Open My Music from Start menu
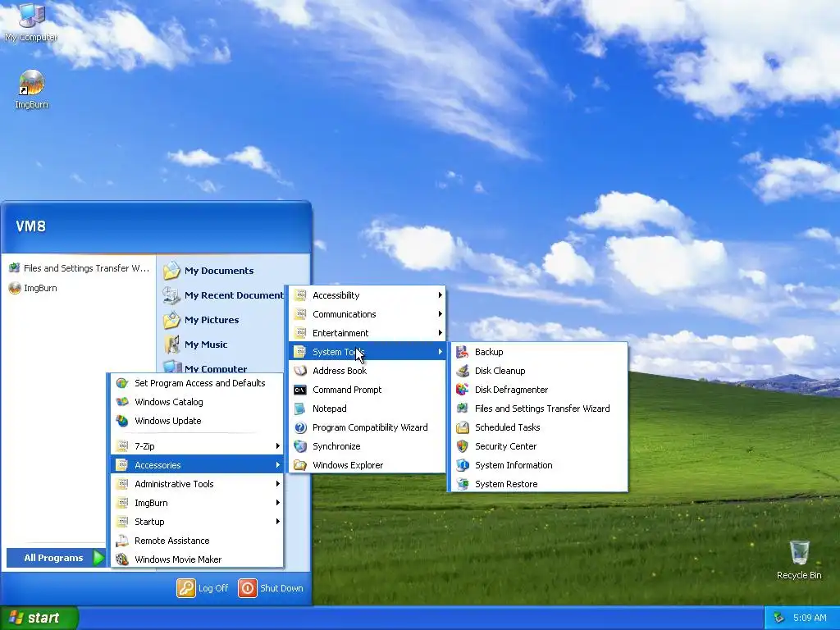840x630 pixels. pos(195,345)
